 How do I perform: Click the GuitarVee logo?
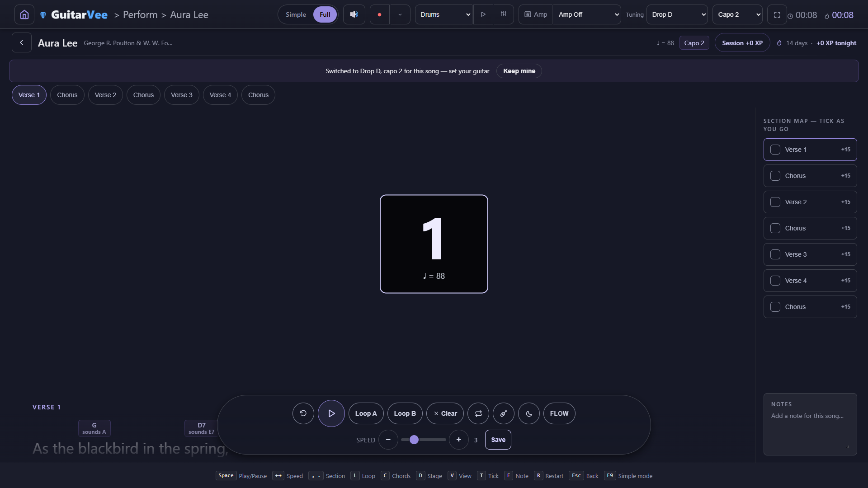pyautogui.click(x=74, y=14)
